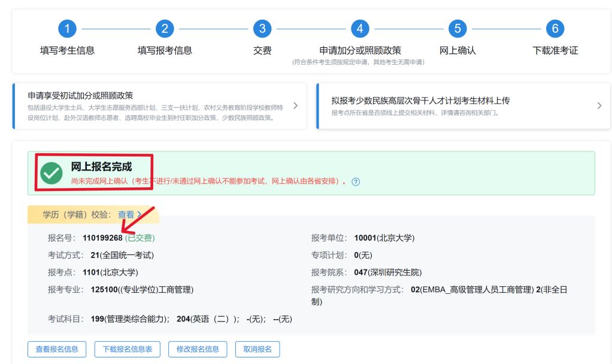The image size is (612, 364).
Task: Click the green checkmark success icon
Action: (x=51, y=174)
